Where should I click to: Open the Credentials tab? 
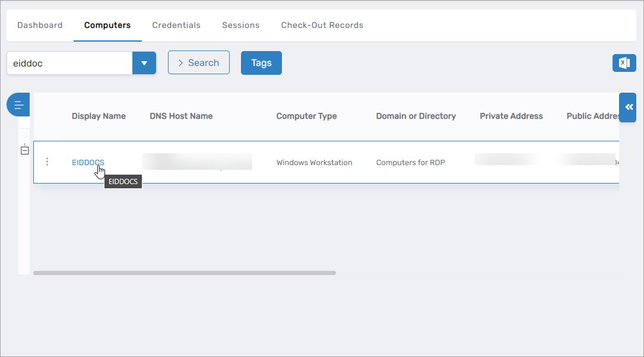pos(176,25)
